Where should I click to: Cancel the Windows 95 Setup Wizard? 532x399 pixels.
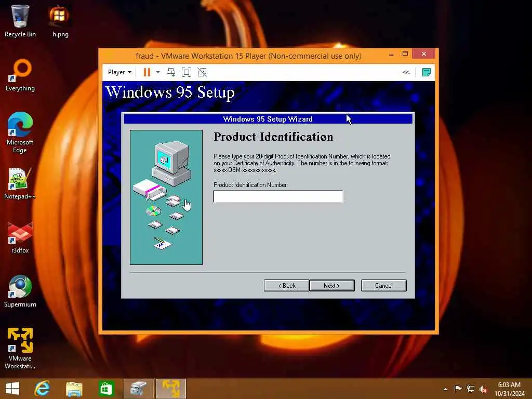(384, 286)
